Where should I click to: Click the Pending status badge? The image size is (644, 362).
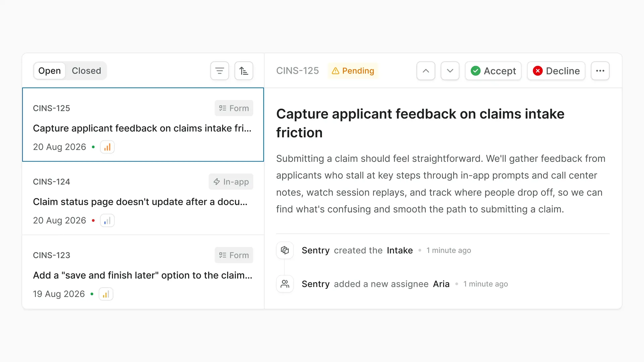(353, 71)
